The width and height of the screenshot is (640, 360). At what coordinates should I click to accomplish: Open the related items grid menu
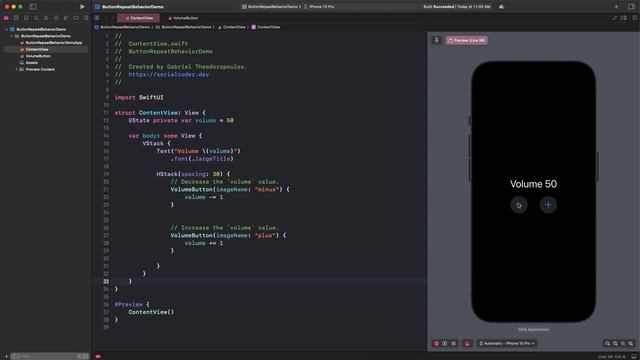pos(97,18)
